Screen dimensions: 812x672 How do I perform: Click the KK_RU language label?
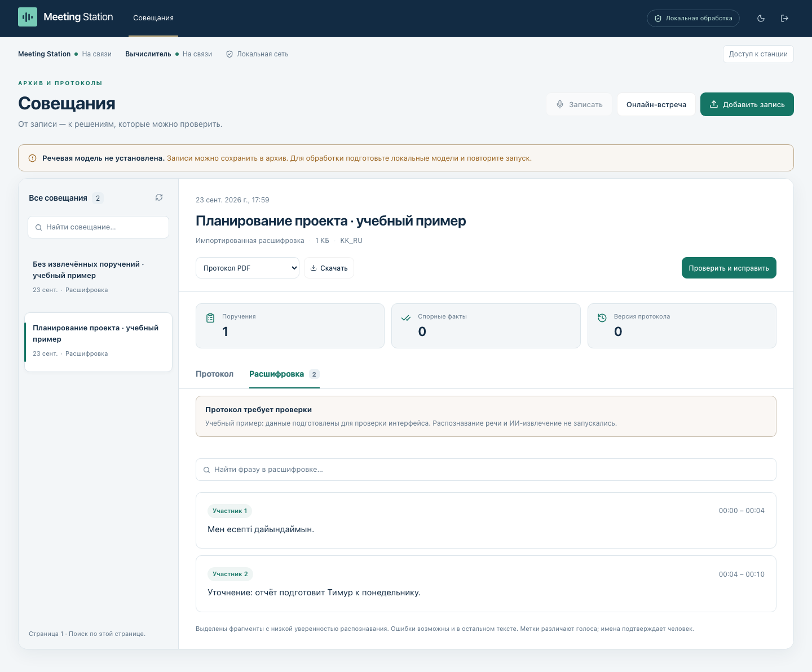[x=351, y=241]
